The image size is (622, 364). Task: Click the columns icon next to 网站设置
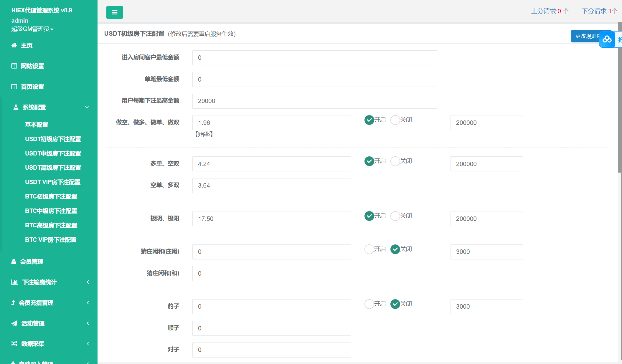14,66
